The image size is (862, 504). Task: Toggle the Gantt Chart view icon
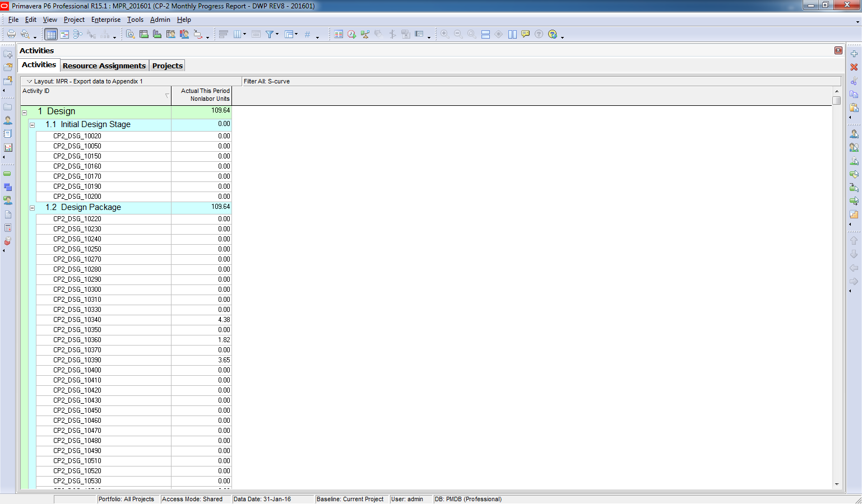64,34
